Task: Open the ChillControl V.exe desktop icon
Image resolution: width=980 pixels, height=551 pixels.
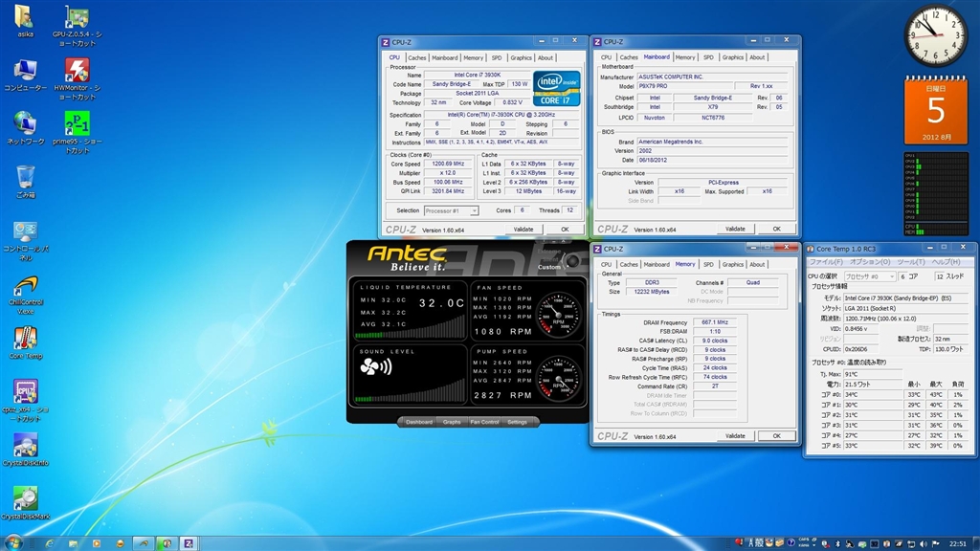Action: [x=25, y=286]
